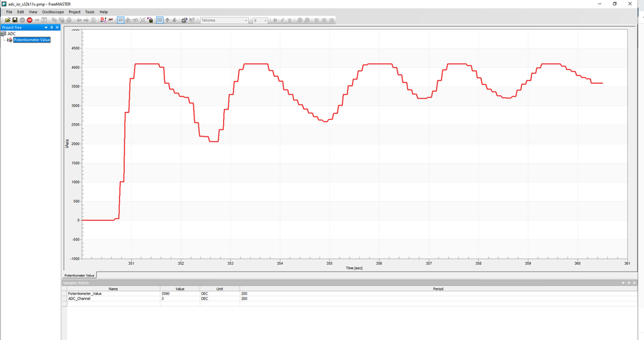Image resolution: width=644 pixels, height=340 pixels.
Task: Open the File menu
Action: [9, 12]
